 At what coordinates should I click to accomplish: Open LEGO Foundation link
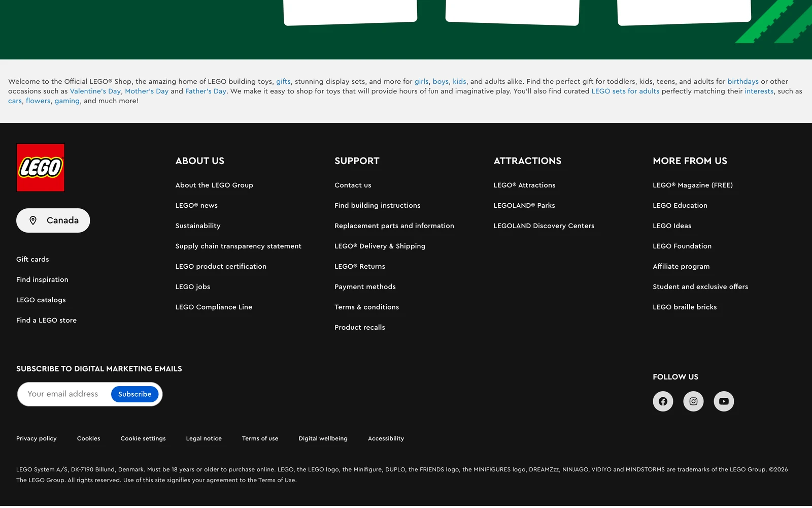682,246
